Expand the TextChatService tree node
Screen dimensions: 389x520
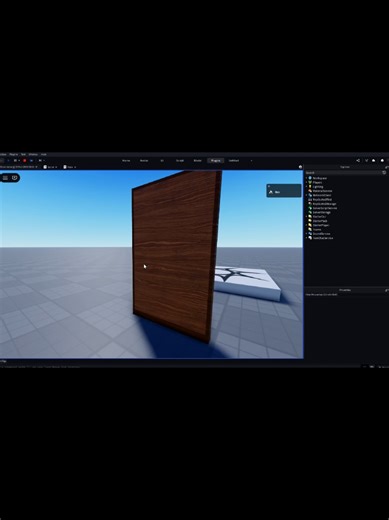[x=306, y=238]
